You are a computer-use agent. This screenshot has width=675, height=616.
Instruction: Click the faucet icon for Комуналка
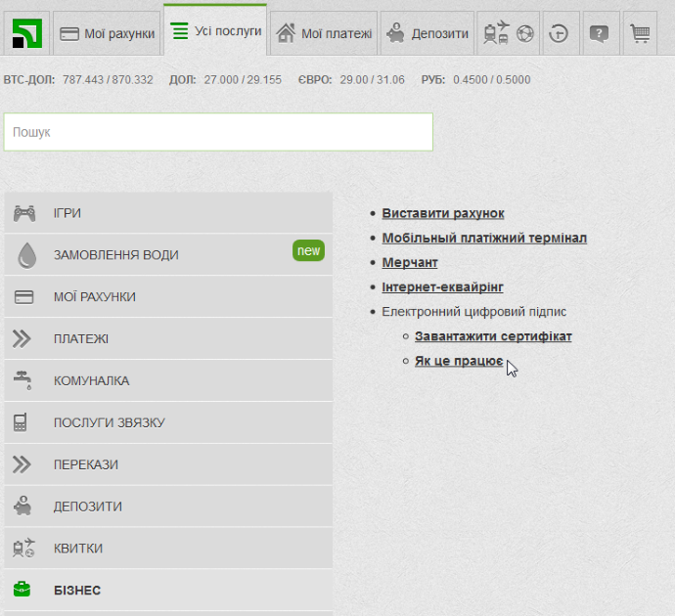tap(23, 379)
